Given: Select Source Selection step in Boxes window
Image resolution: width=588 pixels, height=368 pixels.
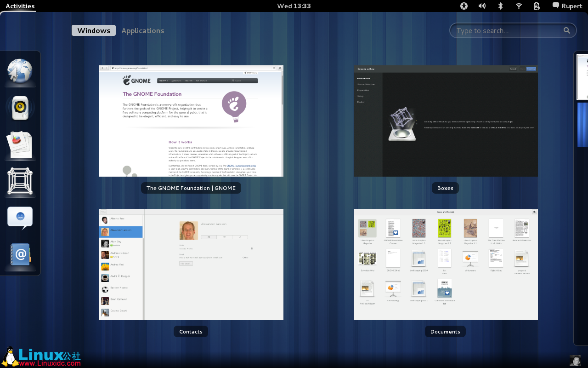Looking at the screenshot, I should pos(366,84).
